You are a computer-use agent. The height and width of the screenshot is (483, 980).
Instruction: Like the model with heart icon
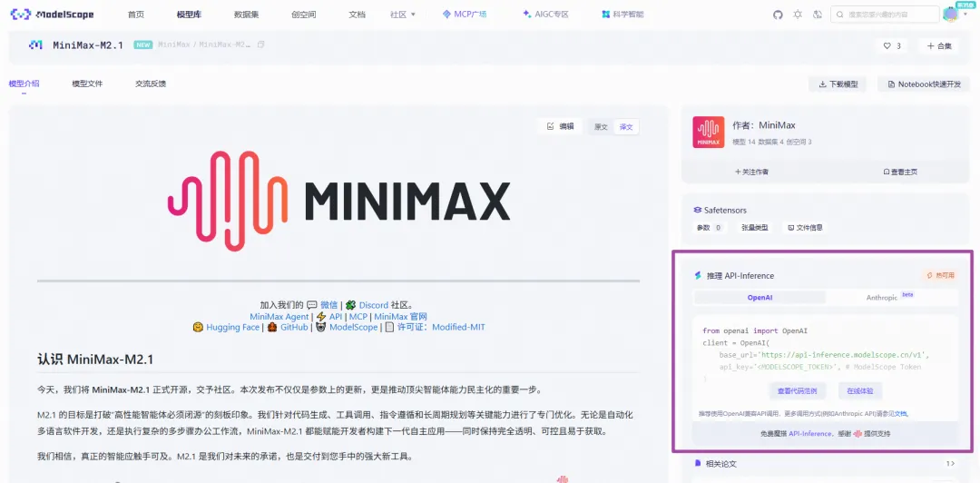(887, 45)
